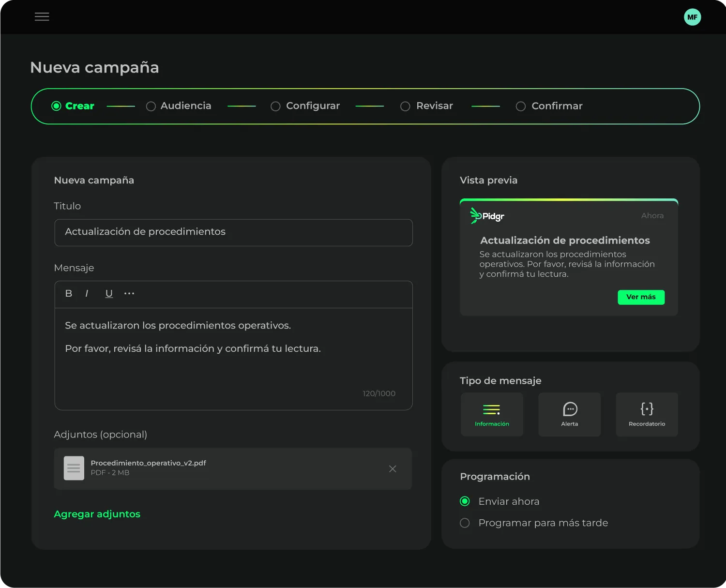Choose Enviar ahora option
The image size is (726, 588).
tap(499, 501)
